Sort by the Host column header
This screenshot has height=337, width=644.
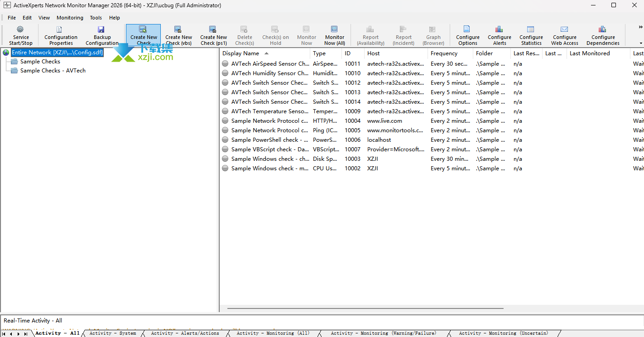click(x=396, y=53)
